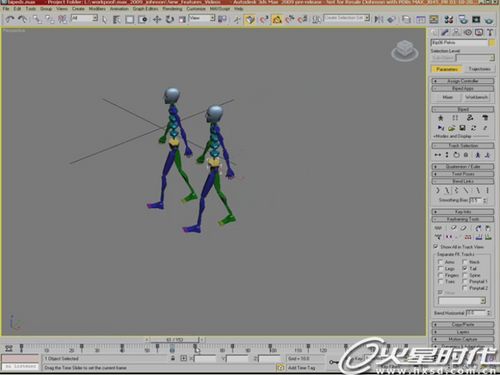Click the Biped Load File icon
The height and width of the screenshot is (375, 500).
tap(452, 128)
